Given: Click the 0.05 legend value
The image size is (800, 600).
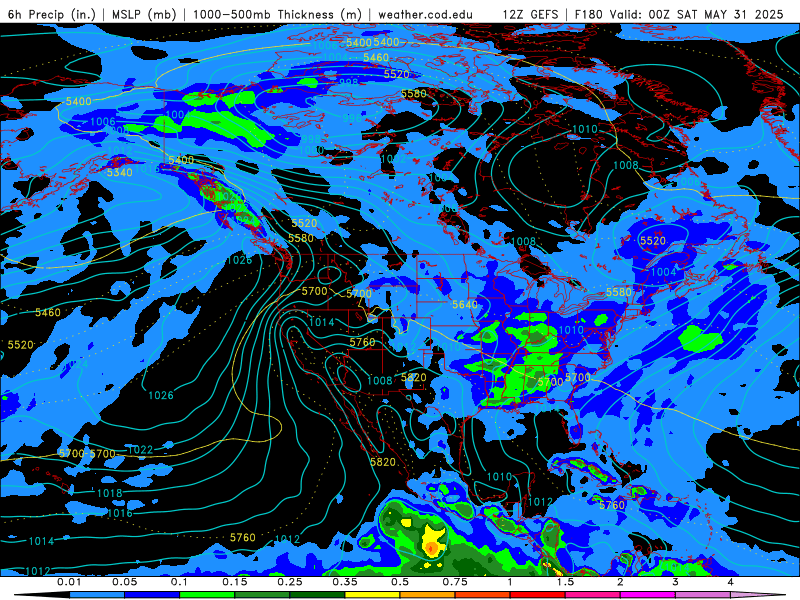Looking at the screenshot, I should 124,582.
